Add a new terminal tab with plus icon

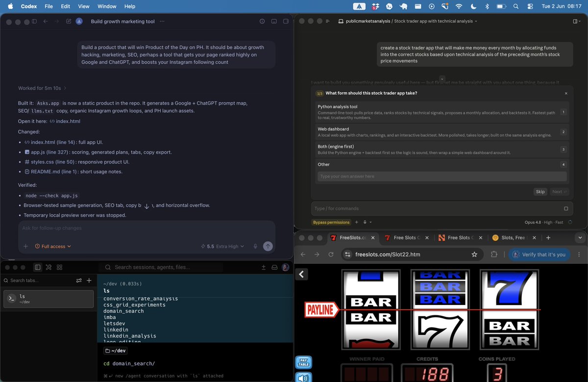point(89,280)
